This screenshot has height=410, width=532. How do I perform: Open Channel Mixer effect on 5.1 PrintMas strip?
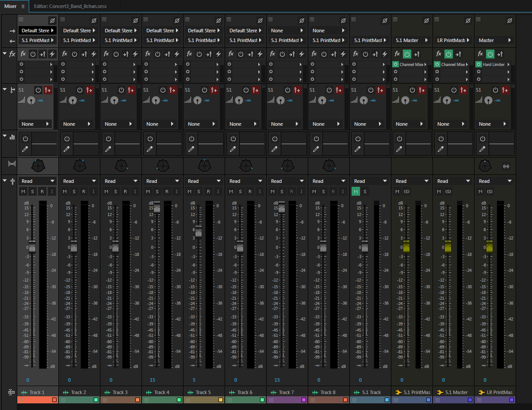pos(411,64)
